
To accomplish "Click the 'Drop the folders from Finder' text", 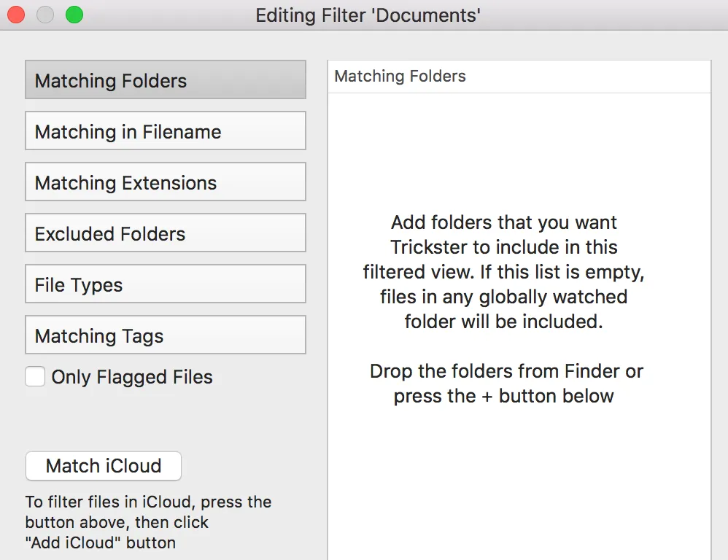I will click(506, 384).
